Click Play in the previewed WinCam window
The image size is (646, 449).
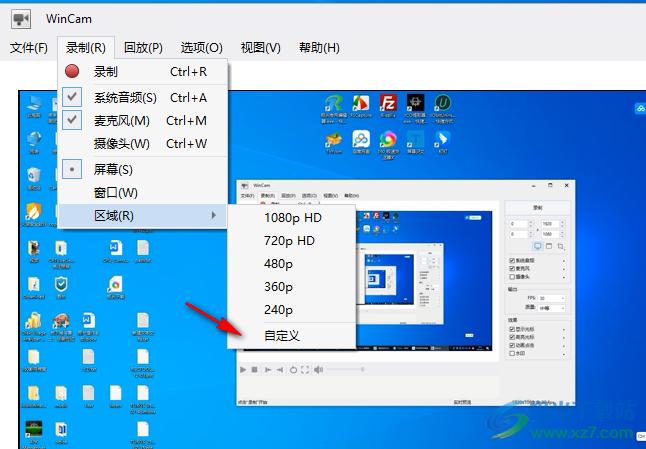[x=243, y=370]
